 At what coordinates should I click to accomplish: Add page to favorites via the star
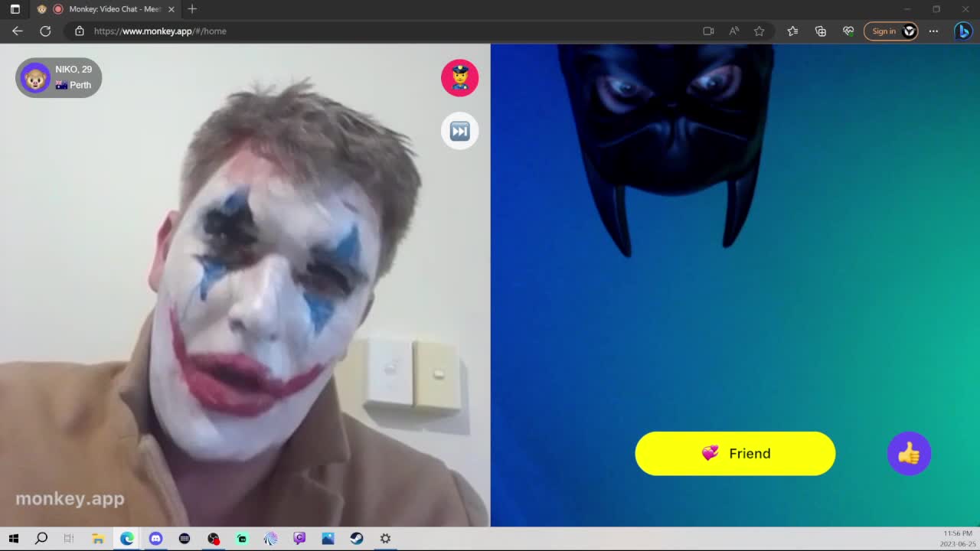(x=759, y=31)
